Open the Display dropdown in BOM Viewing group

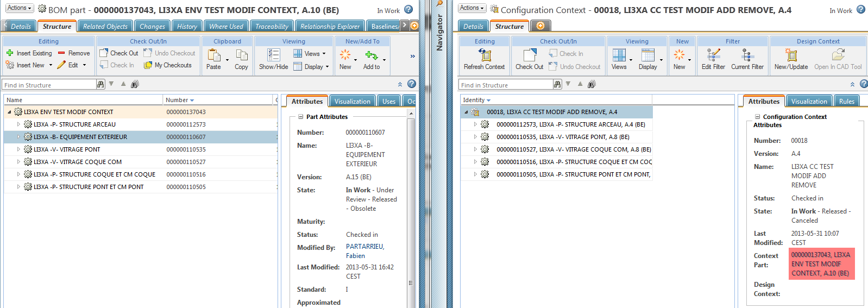[x=312, y=66]
